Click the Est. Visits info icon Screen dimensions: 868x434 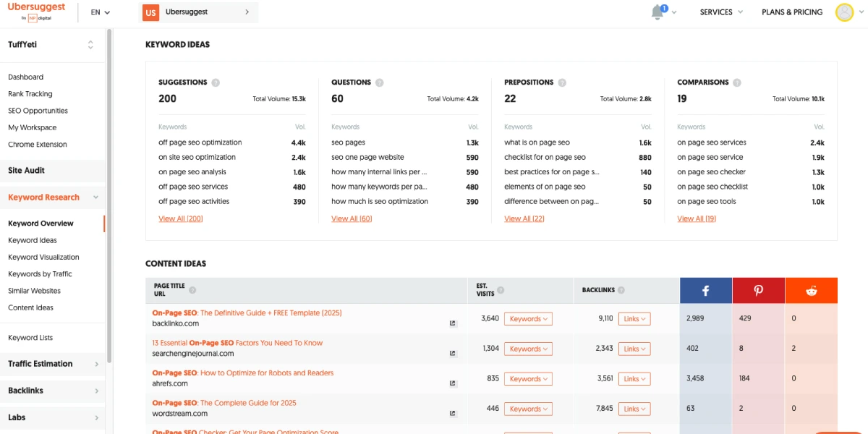click(x=501, y=290)
